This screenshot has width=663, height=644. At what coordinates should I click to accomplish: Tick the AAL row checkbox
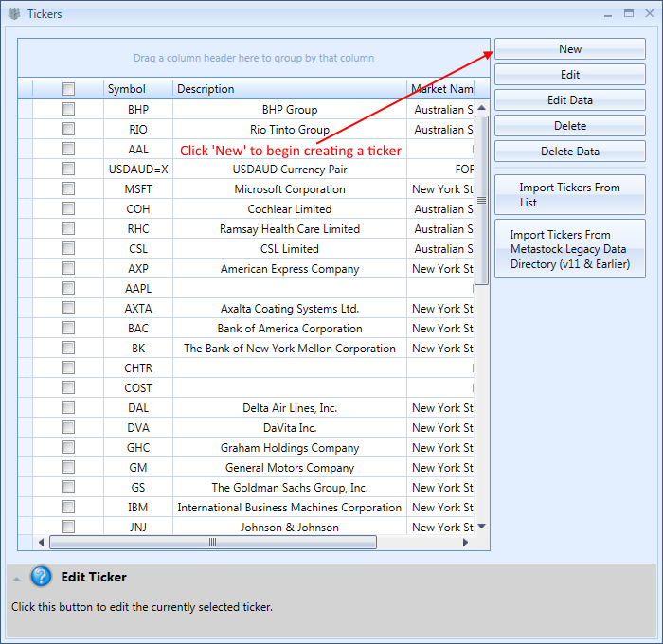click(68, 149)
